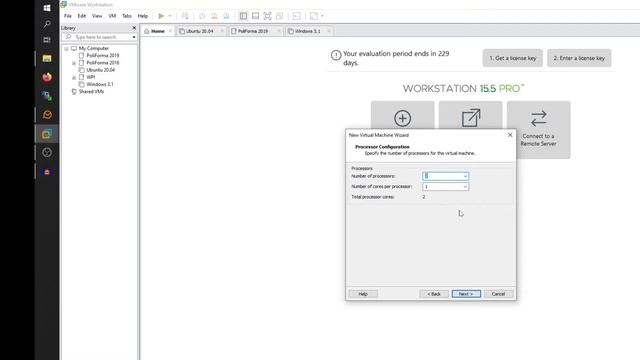This screenshot has height=360, width=640.
Task: Switch to the Ubuntu 20.04 tab
Action: [x=200, y=31]
